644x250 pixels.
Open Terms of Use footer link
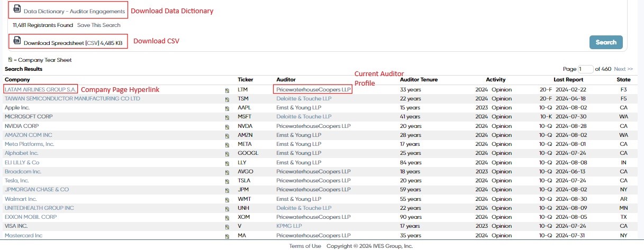(x=305, y=246)
